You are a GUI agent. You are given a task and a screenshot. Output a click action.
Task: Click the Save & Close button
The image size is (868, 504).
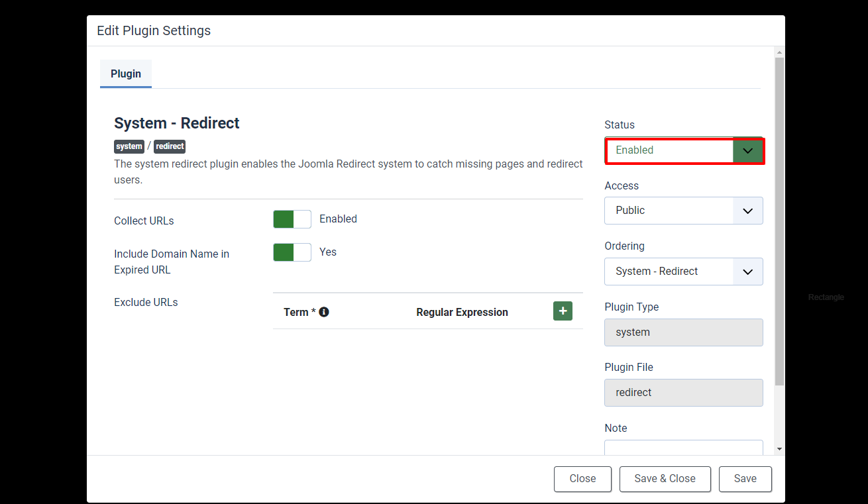[665, 479]
